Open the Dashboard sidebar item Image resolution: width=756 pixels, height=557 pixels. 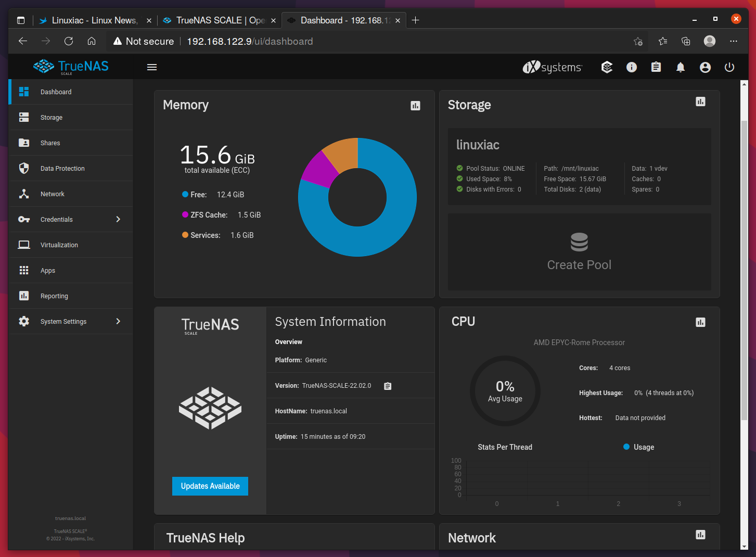click(x=71, y=92)
